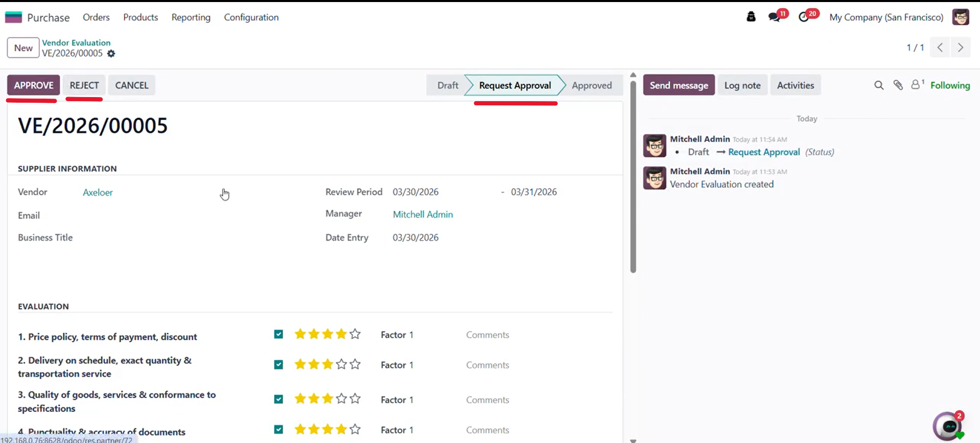The width and height of the screenshot is (980, 443).
Task: Open the Vendor Evaluation breadcrumb link
Action: coord(76,42)
